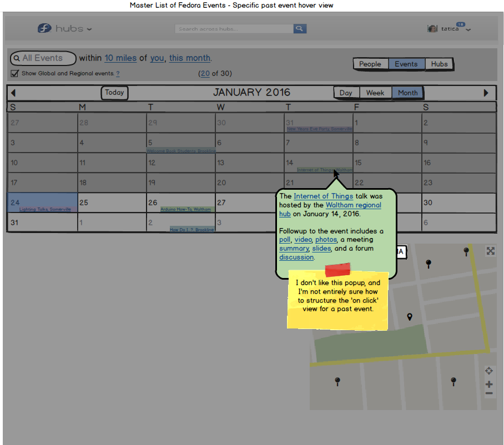Screen dimensions: 504x445
Task: Switch to the Events tab
Action: [406, 64]
